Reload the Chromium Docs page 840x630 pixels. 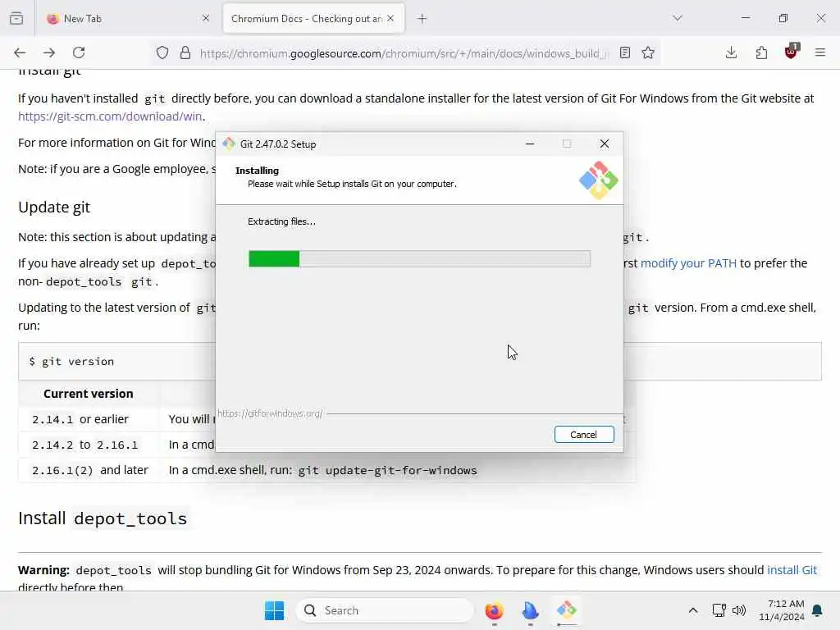(x=79, y=52)
